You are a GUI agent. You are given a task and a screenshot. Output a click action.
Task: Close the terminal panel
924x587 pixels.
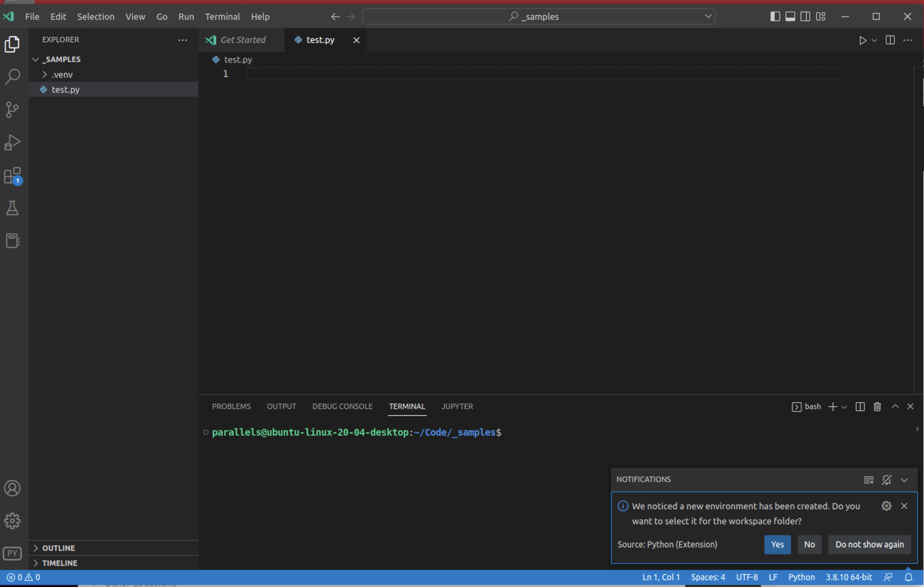coord(910,406)
